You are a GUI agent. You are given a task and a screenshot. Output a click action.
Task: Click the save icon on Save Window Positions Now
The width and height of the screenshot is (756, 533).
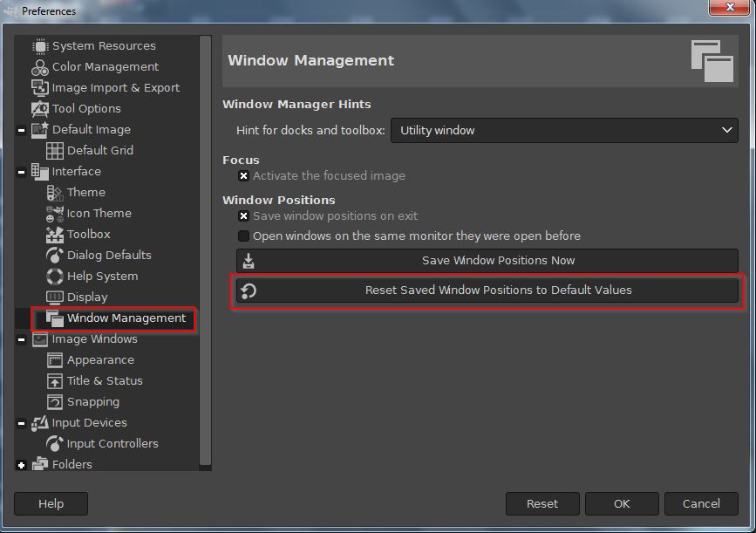[x=249, y=260]
